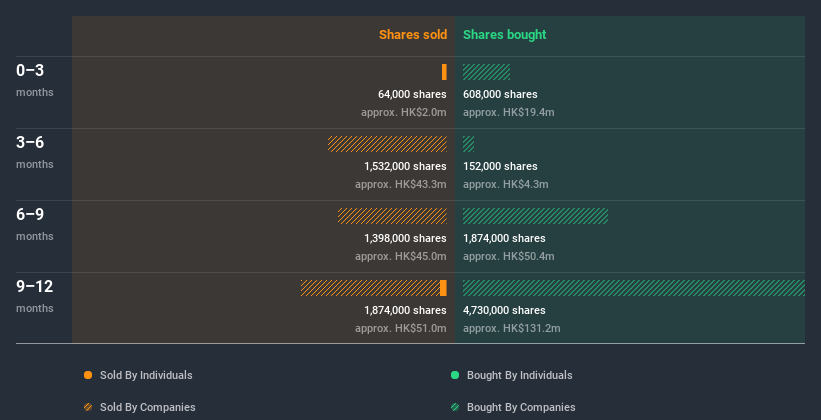Viewport: 821px width, 420px height.
Task: Click the hatched Bought By Companies legend icon
Action: pos(455,407)
